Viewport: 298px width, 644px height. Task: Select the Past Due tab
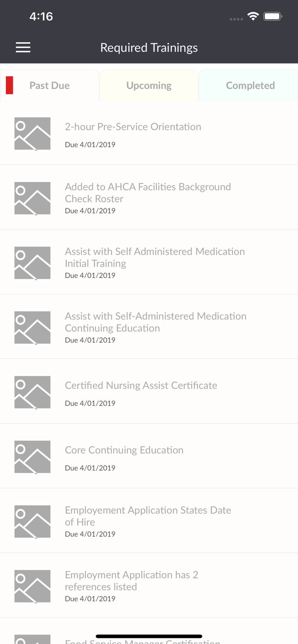coord(49,85)
